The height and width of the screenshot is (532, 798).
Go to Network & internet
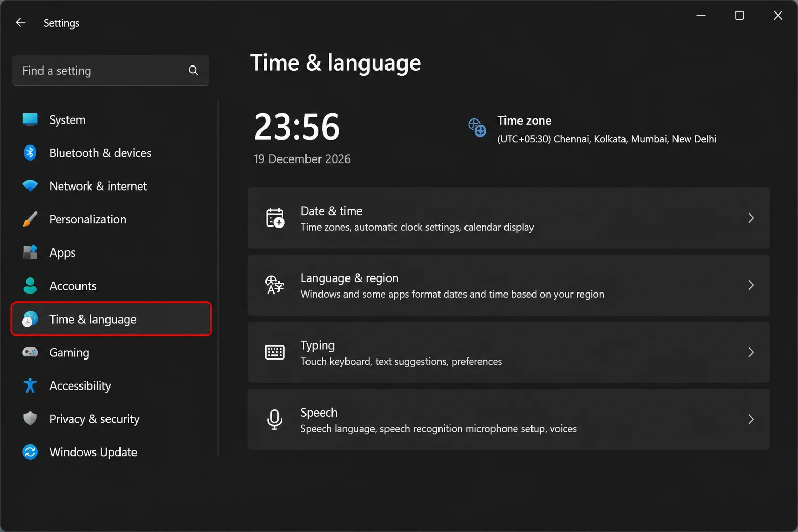click(x=111, y=186)
